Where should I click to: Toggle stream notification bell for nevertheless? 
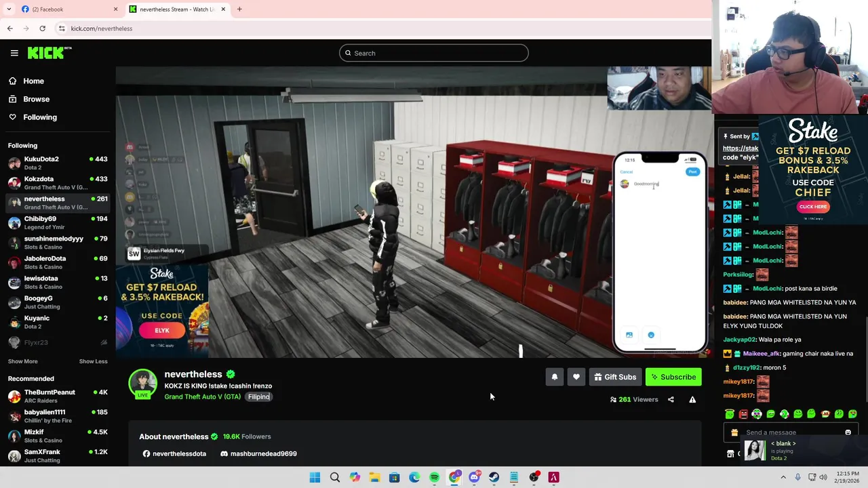(555, 377)
